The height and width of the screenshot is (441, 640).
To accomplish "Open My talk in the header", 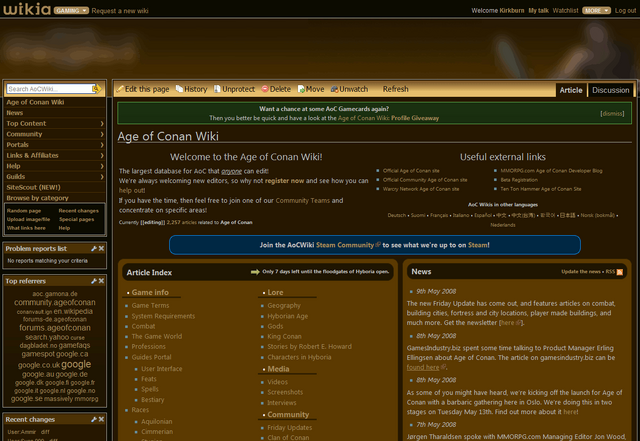I will 538,11.
